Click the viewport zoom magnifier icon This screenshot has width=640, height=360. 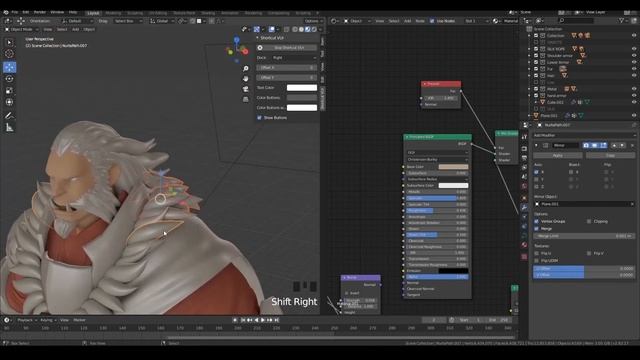point(245,69)
